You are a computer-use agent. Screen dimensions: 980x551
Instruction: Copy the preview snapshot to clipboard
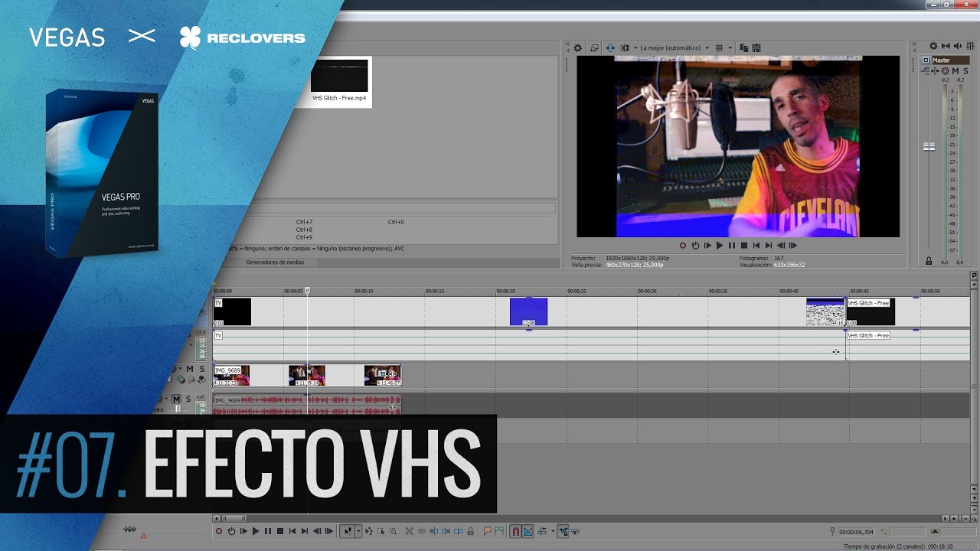[744, 47]
